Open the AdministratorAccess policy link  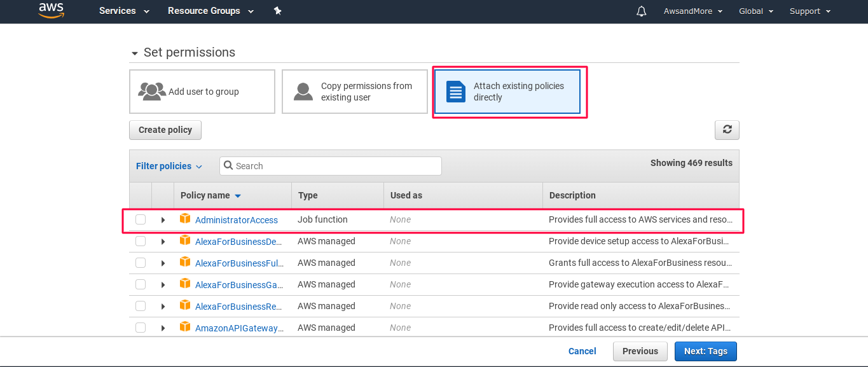[237, 220]
